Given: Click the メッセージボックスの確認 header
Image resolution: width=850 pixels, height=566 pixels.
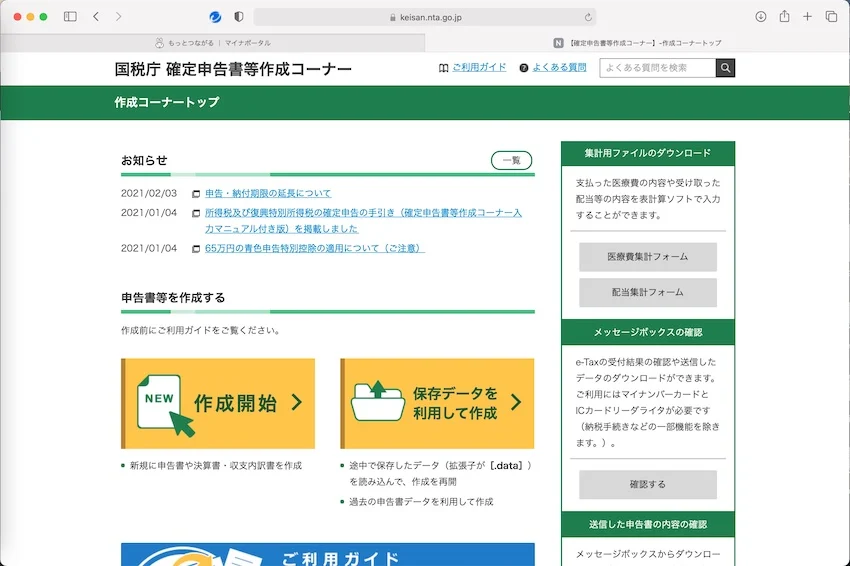Looking at the screenshot, I should coord(648,332).
